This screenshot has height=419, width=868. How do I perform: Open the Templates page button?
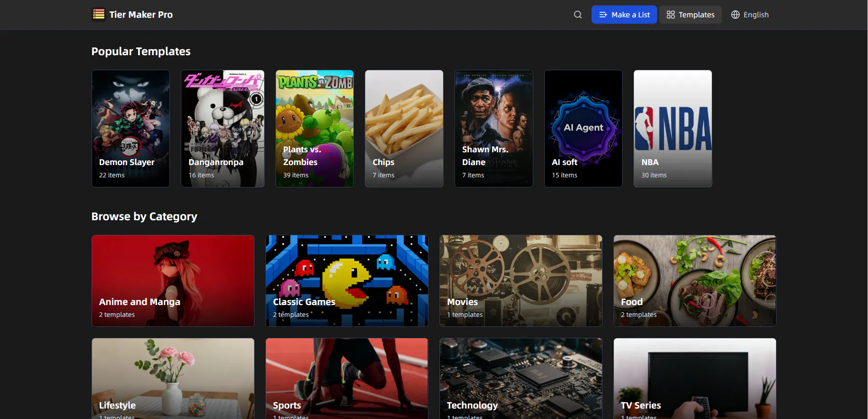click(690, 15)
